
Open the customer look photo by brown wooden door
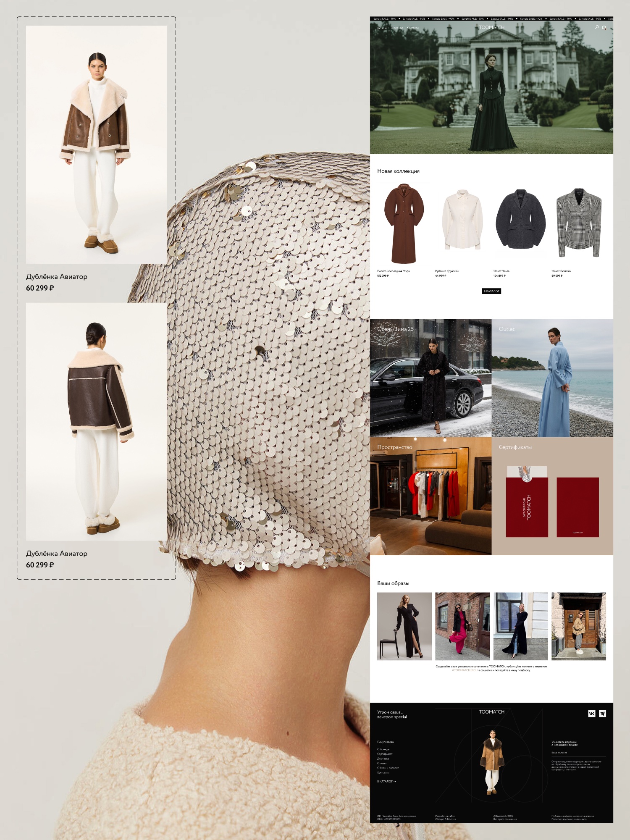point(579,626)
